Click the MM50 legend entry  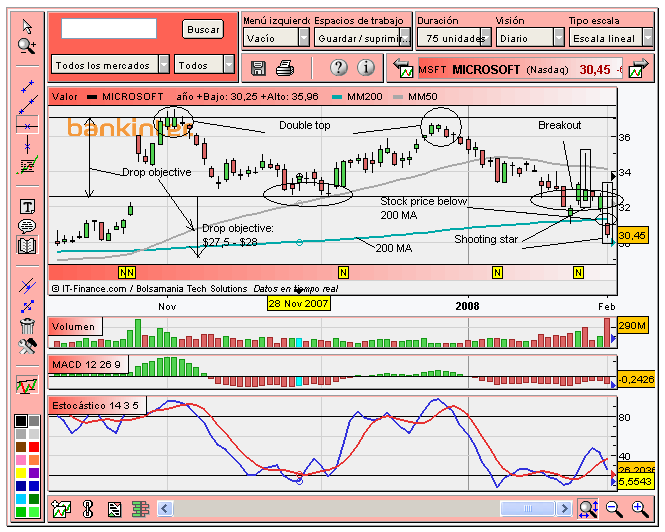pyautogui.click(x=415, y=97)
